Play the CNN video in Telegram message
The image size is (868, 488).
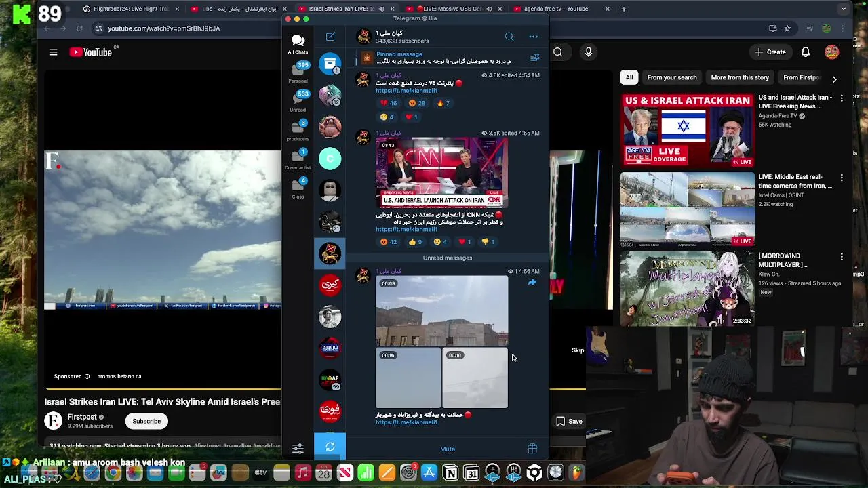tap(441, 172)
